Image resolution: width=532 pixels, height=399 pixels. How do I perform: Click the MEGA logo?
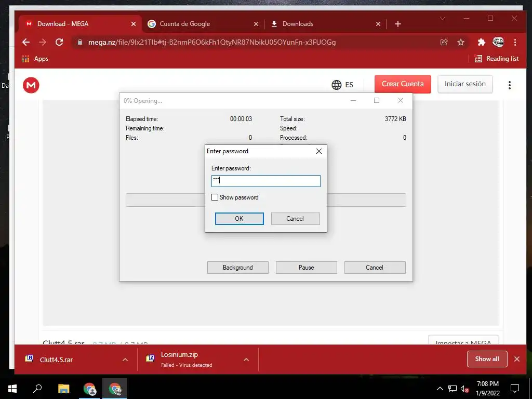31,85
